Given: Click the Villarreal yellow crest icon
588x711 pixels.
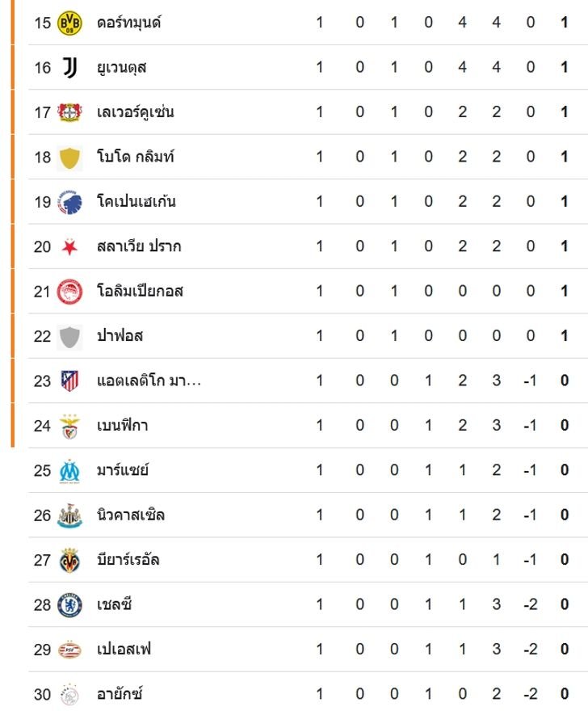Looking at the screenshot, I should point(70,560).
